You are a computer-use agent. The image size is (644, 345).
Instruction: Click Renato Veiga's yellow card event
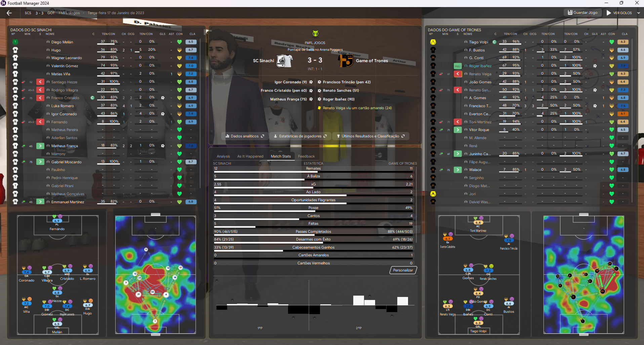[x=357, y=108]
